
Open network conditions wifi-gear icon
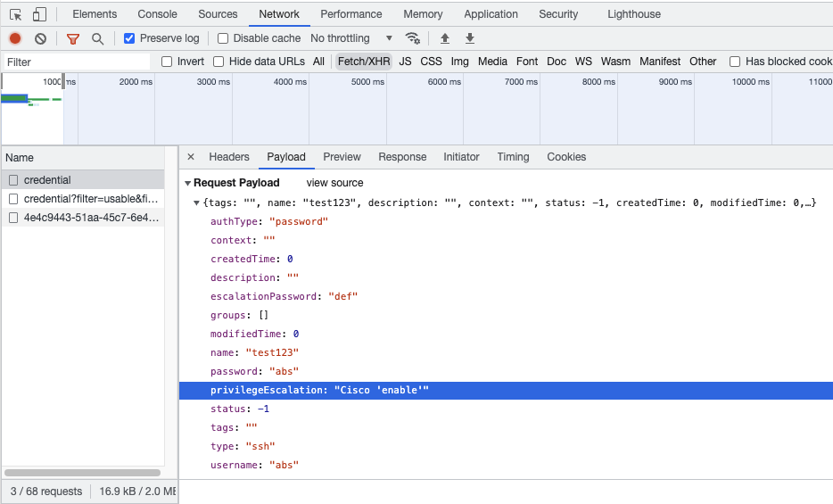[412, 38]
